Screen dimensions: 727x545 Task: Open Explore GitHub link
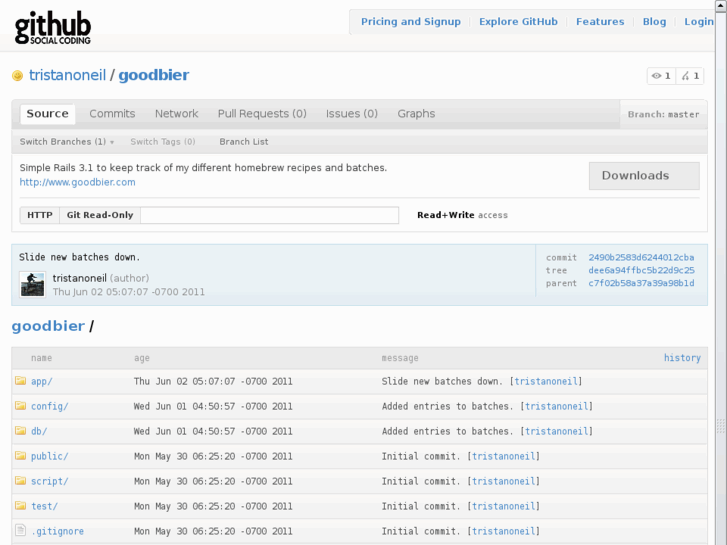(x=518, y=22)
